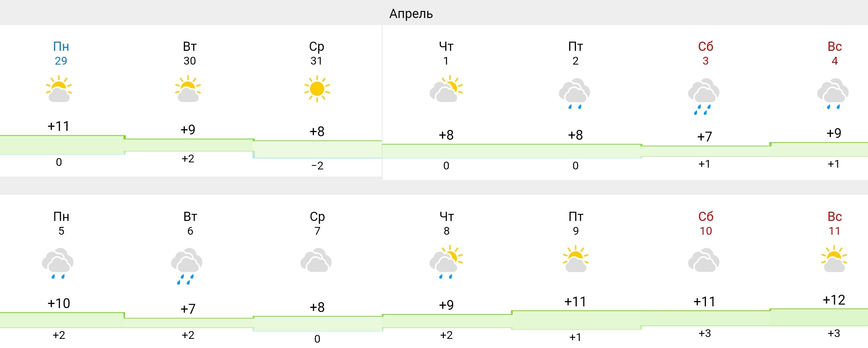
Task: Click the +10 high temperature on Monday 5
Action: coord(59,303)
